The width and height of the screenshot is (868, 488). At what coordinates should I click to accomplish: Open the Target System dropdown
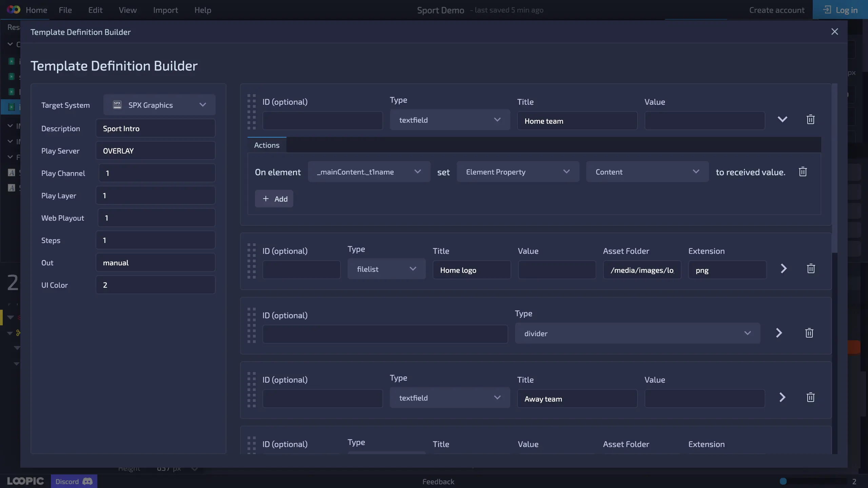[x=159, y=105]
